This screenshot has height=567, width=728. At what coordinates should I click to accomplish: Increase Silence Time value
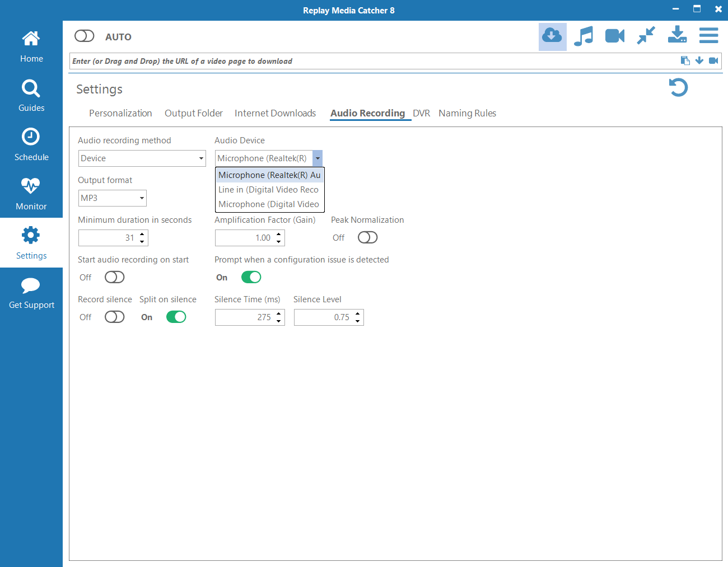[x=279, y=313]
